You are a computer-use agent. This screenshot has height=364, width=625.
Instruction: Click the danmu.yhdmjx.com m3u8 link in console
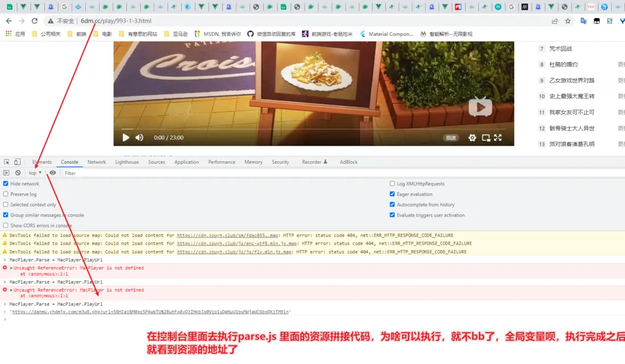148,311
